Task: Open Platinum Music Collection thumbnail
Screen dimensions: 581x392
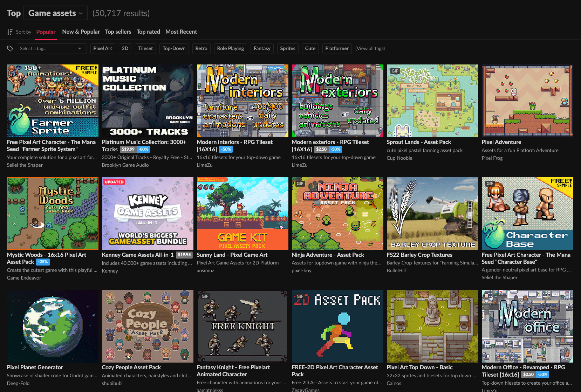Action: click(148, 101)
